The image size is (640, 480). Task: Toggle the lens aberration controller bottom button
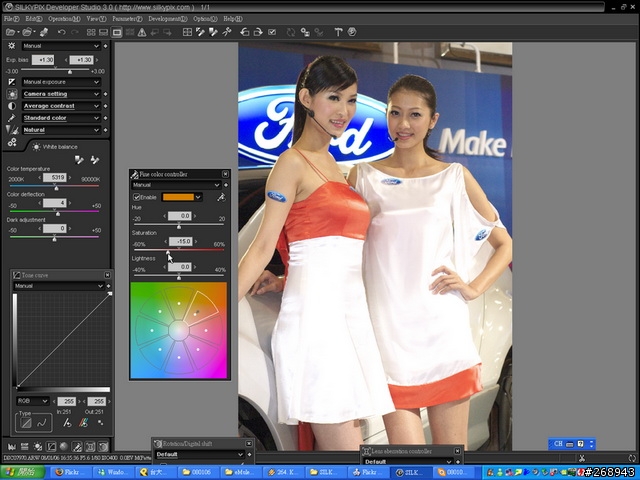click(90, 447)
